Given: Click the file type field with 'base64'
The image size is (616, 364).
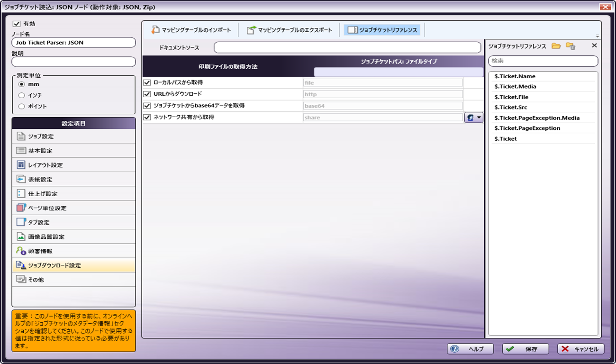Looking at the screenshot, I should (x=383, y=106).
